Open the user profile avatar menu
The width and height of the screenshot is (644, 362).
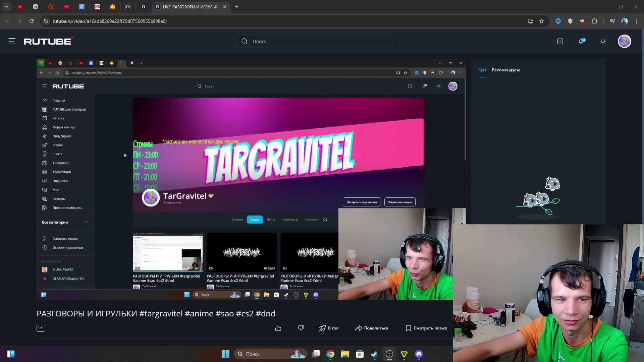coord(625,41)
